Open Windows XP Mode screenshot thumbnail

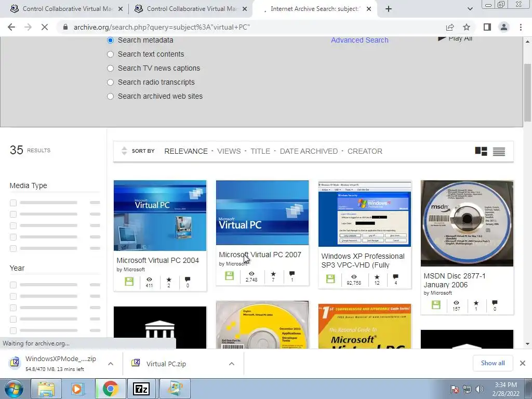[365, 214]
